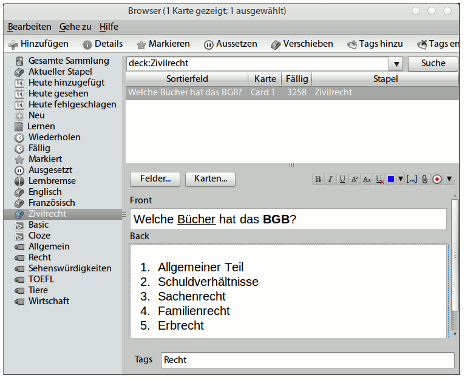465x380 pixels.
Task: Apply superscript formatting
Action: pos(354,179)
